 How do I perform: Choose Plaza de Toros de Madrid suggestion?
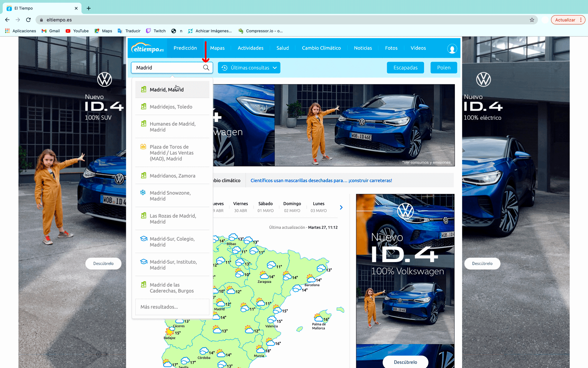172,153
